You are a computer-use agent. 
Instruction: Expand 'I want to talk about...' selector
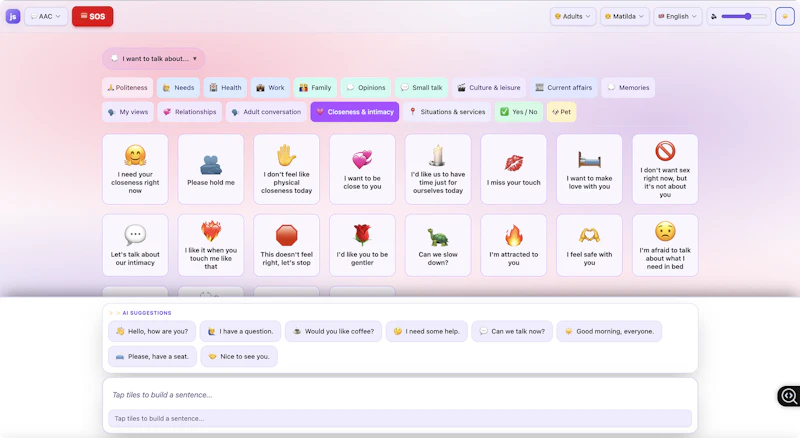[154, 59]
